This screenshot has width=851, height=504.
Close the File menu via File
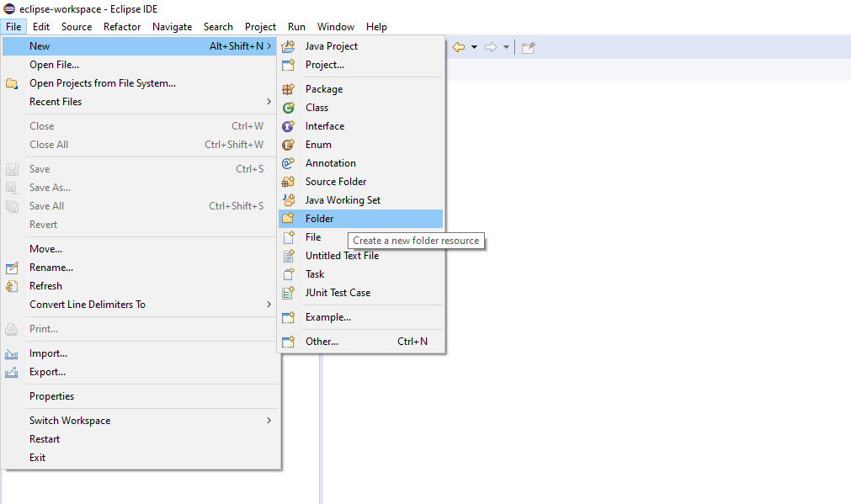click(x=13, y=27)
